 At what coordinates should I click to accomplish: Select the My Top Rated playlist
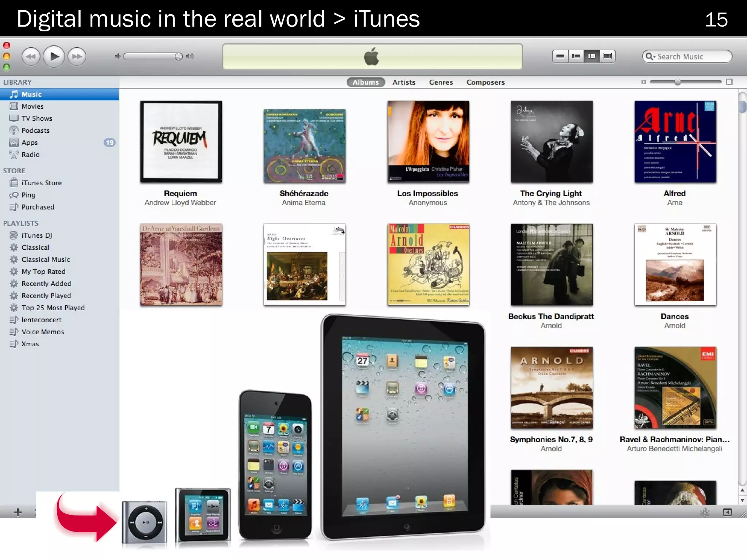59,271
